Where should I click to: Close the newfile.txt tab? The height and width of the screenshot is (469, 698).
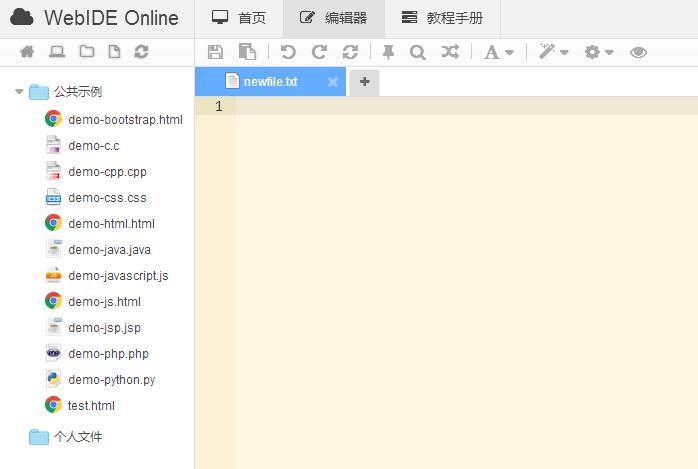[x=333, y=82]
